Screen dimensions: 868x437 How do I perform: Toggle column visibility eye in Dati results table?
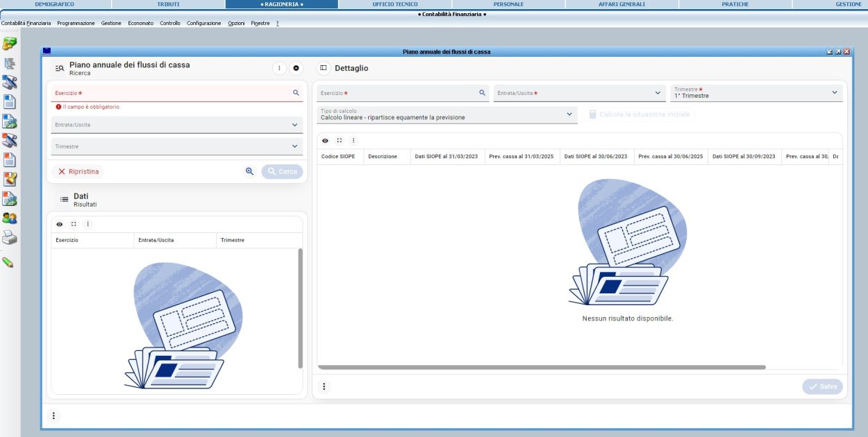coord(60,224)
